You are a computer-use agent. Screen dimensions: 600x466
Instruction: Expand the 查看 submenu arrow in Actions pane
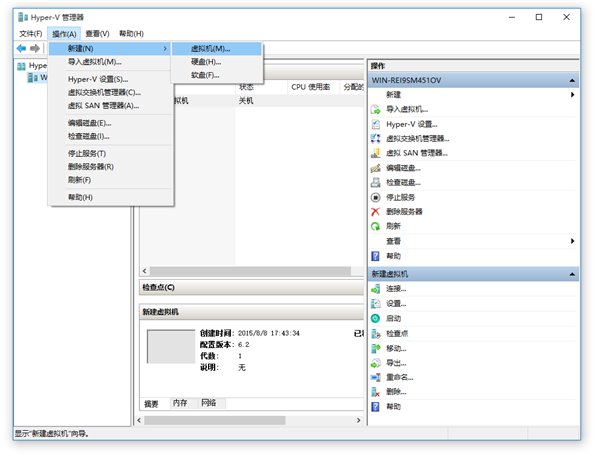point(572,241)
